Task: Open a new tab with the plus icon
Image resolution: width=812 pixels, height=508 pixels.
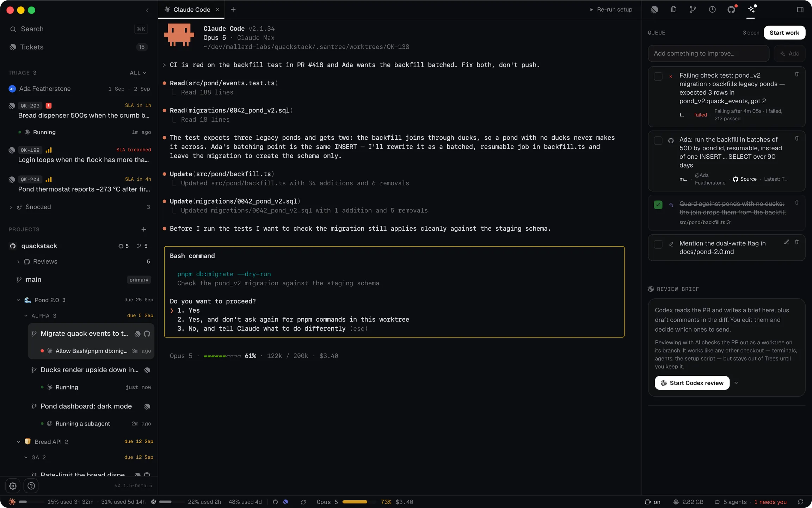Action: click(233, 10)
